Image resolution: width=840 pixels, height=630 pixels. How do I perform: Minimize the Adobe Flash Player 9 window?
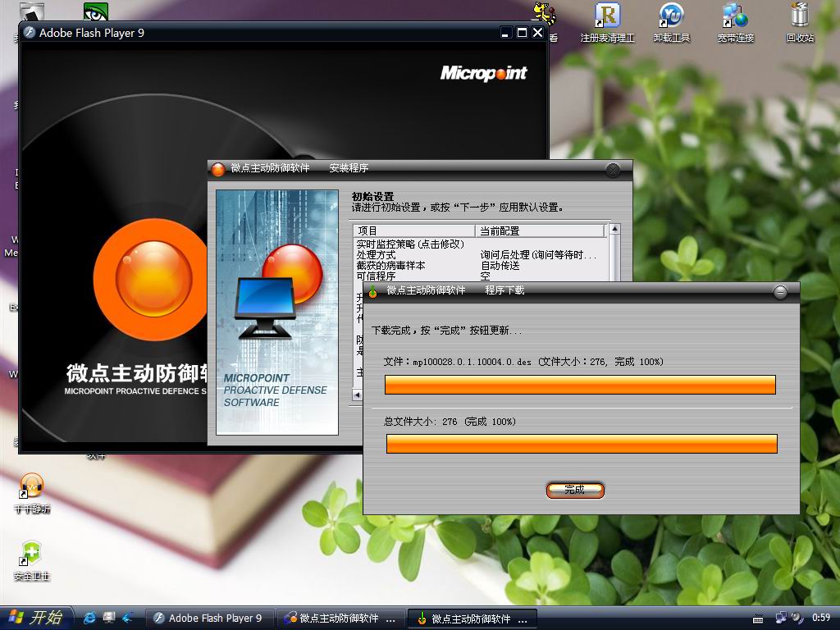click(x=505, y=33)
